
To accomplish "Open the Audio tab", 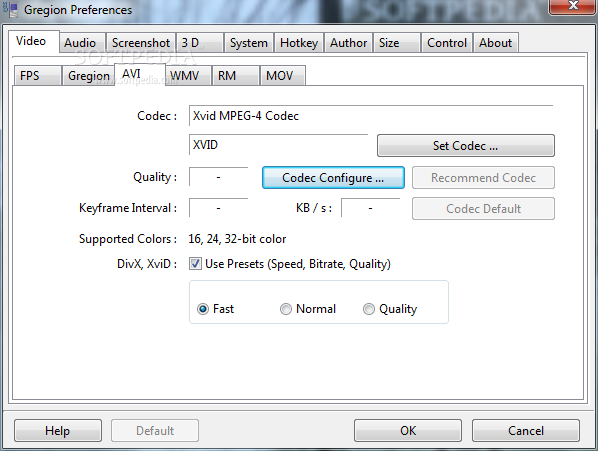I will [82, 43].
